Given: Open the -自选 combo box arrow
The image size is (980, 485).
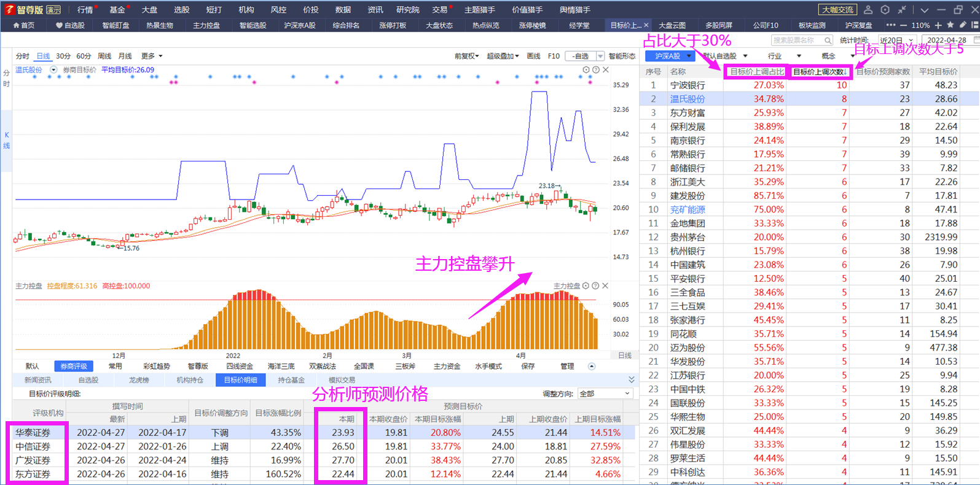Looking at the screenshot, I should coord(600,56).
